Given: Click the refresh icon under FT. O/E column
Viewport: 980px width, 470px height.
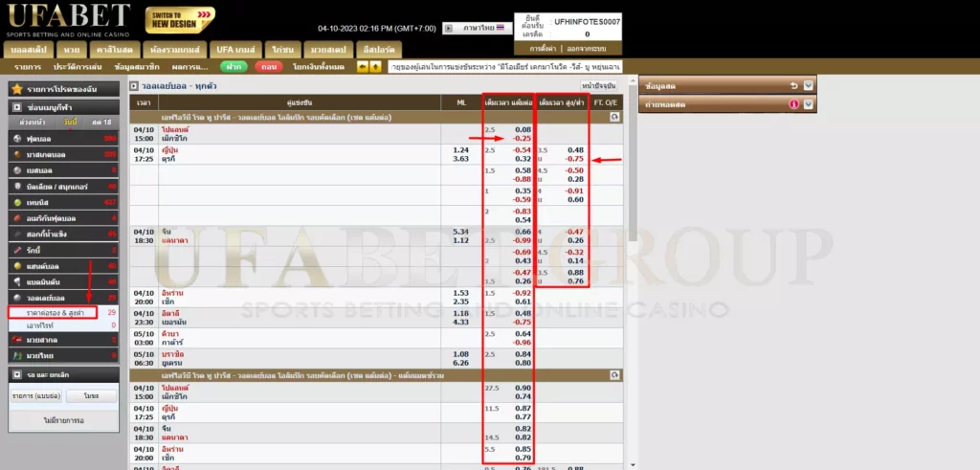Looking at the screenshot, I should [614, 116].
